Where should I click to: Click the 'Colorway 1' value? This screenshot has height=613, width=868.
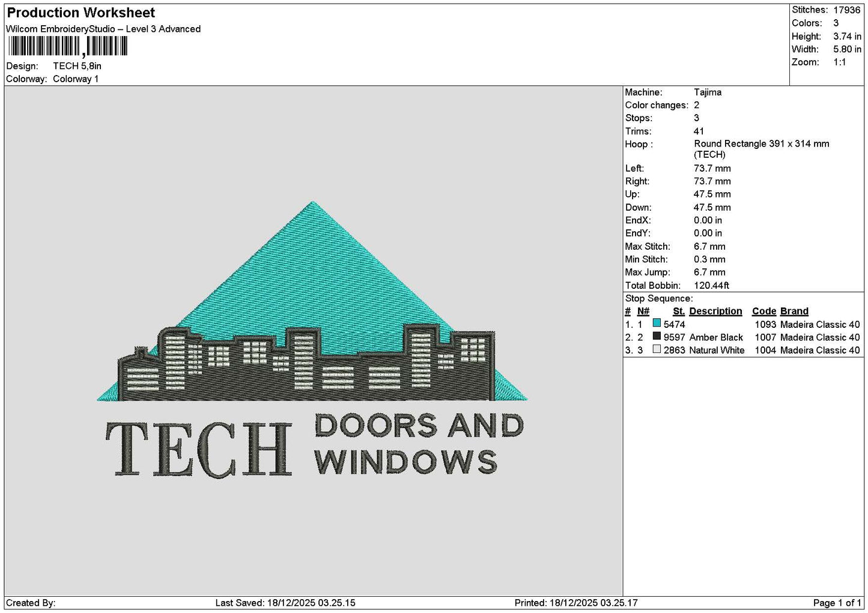(x=76, y=79)
